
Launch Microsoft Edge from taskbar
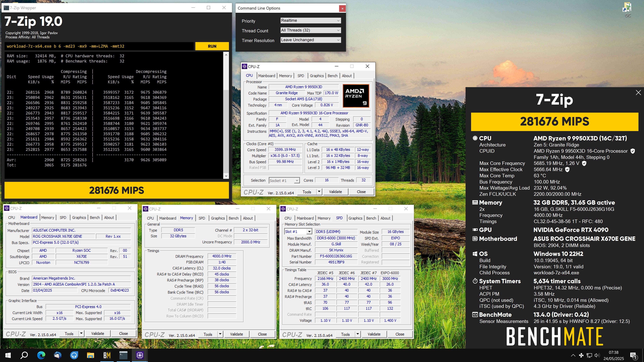click(x=41, y=355)
